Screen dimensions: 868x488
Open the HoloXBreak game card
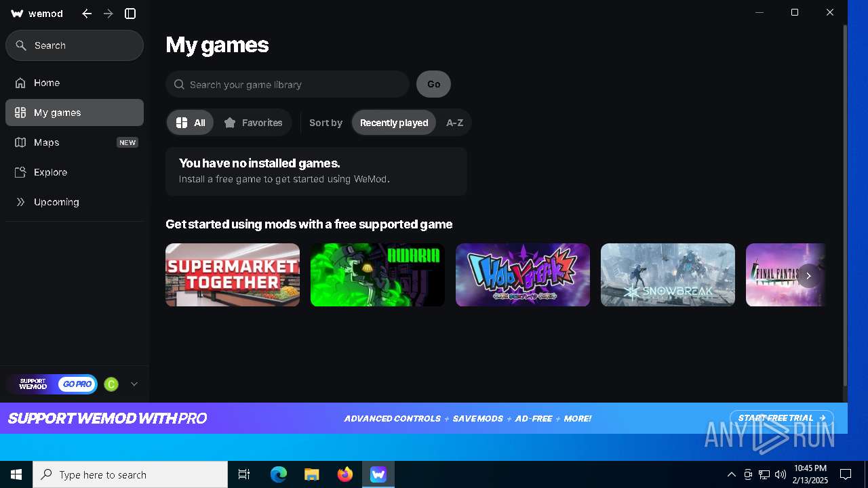point(523,275)
